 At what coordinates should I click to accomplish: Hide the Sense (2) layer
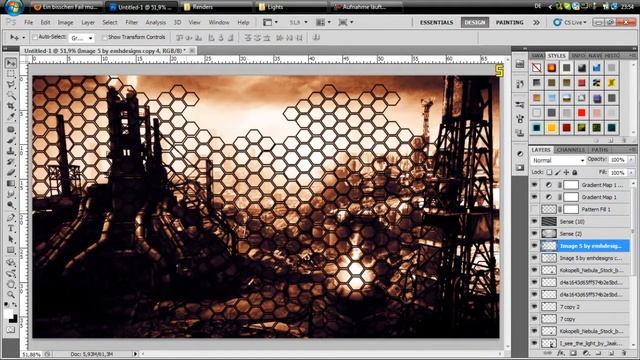click(534, 233)
